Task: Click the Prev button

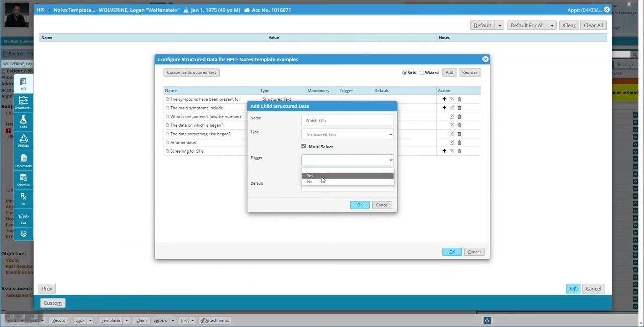Action: click(47, 289)
